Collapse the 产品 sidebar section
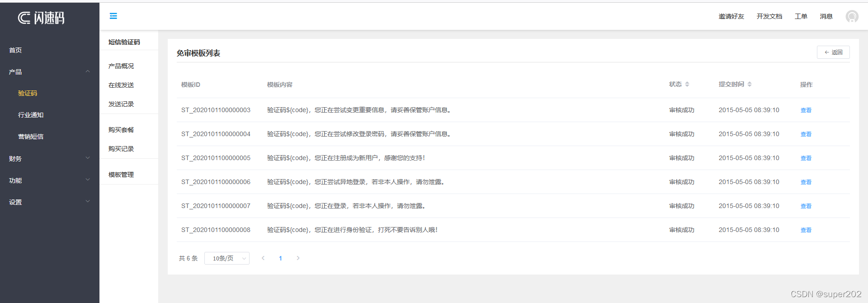 pos(50,72)
